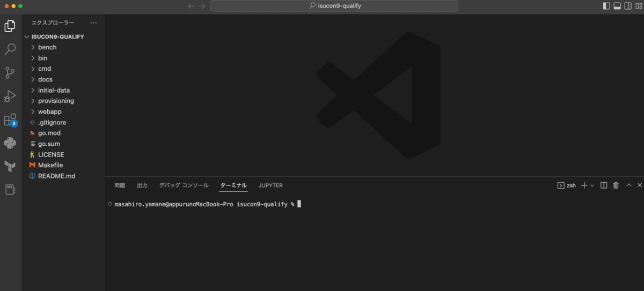This screenshot has height=291, width=644.
Task: Open the README.md file
Action: pyautogui.click(x=63, y=176)
